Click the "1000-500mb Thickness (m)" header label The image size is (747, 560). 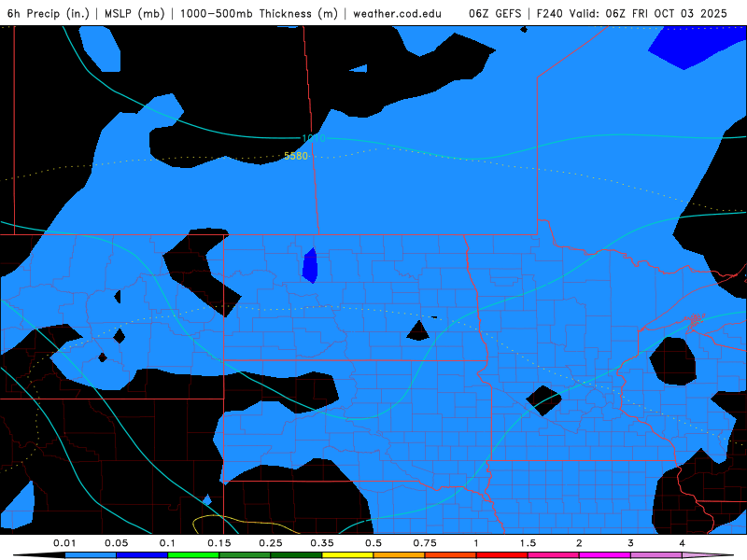coord(259,13)
